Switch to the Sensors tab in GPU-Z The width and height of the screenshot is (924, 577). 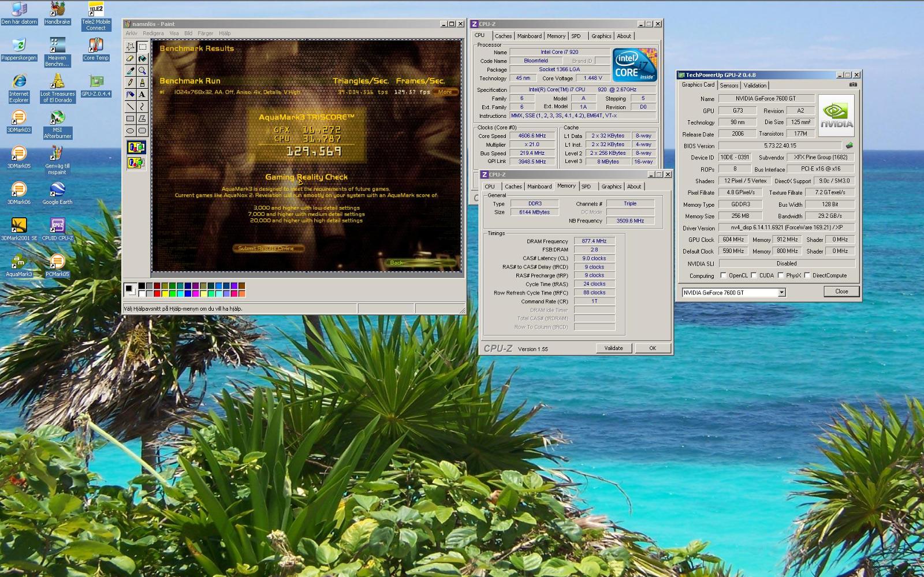(x=729, y=85)
